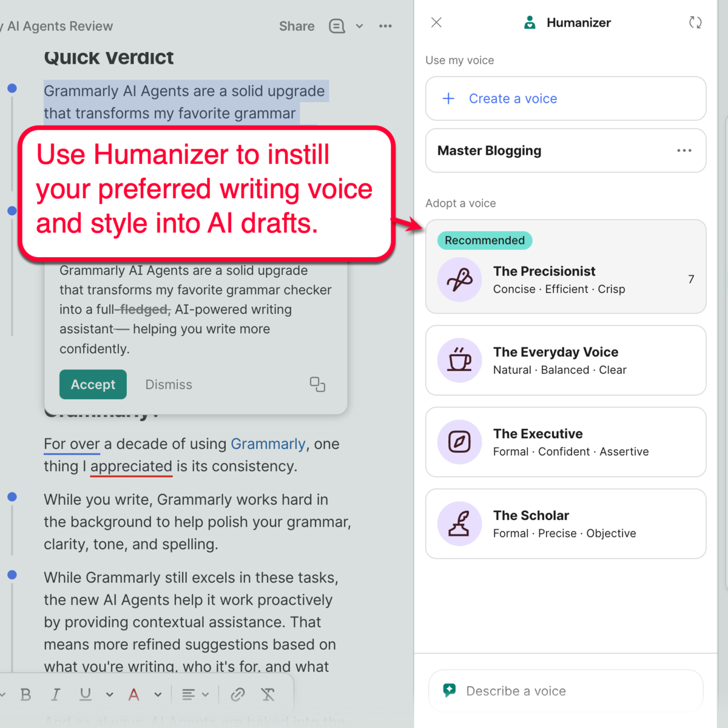
Task: Open the comments panel icon
Action: click(x=337, y=26)
